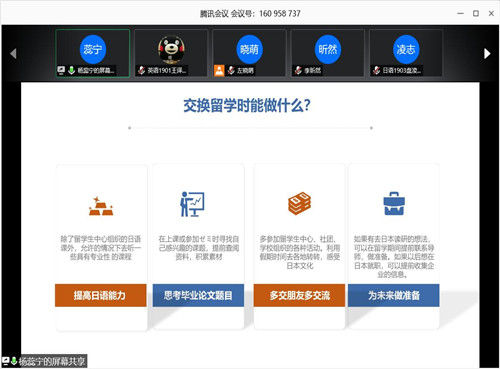Click the orange host icon in 晓萌 tile
The width and height of the screenshot is (500, 369).
tap(219, 70)
